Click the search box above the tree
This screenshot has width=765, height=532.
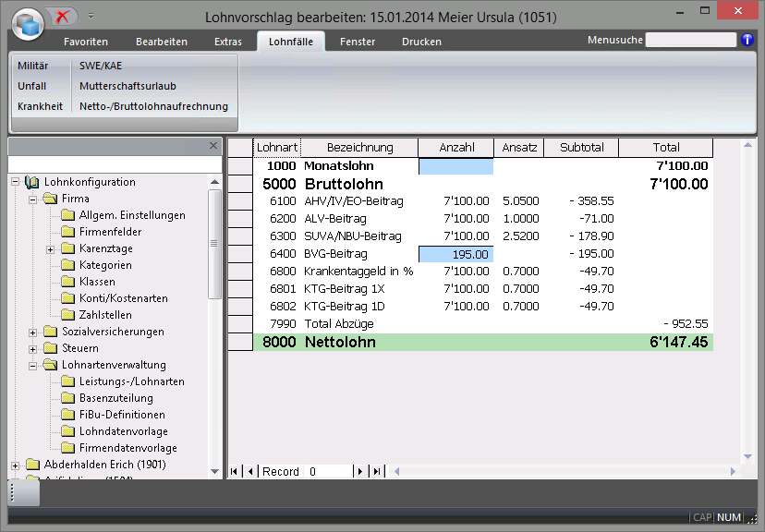[115, 164]
